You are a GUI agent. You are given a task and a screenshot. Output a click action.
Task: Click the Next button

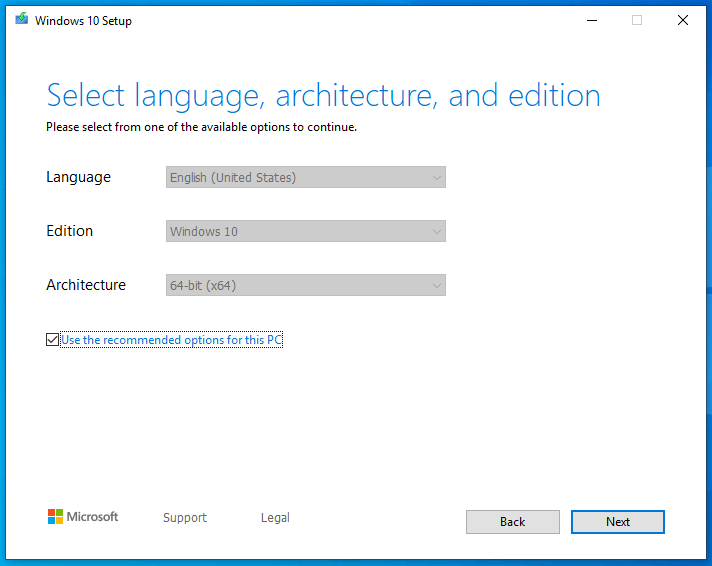click(x=618, y=522)
